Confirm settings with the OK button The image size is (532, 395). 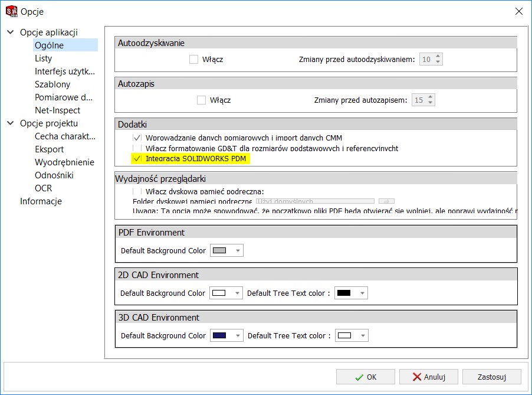click(x=365, y=377)
